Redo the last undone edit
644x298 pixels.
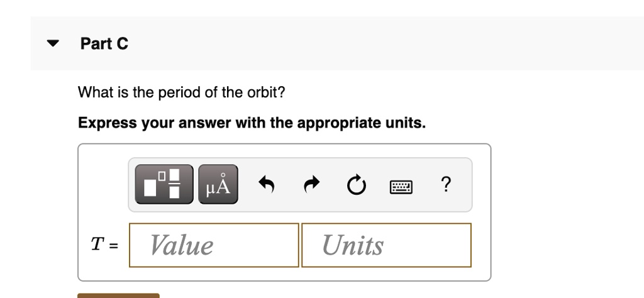(312, 184)
